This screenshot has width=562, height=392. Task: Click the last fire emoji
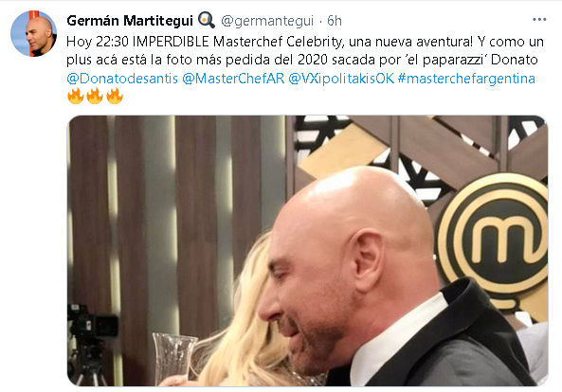point(115,96)
